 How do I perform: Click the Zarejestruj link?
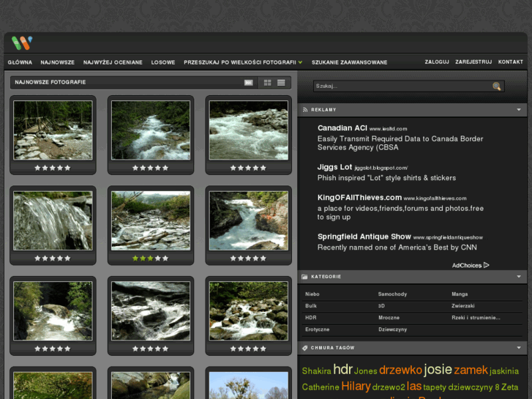point(473,62)
